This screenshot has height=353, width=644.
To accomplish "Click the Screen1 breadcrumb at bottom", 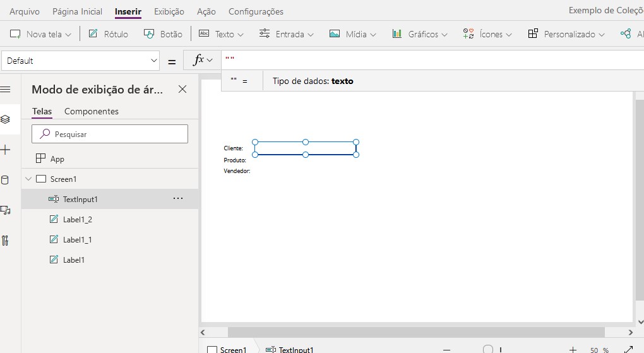I will 227,349.
